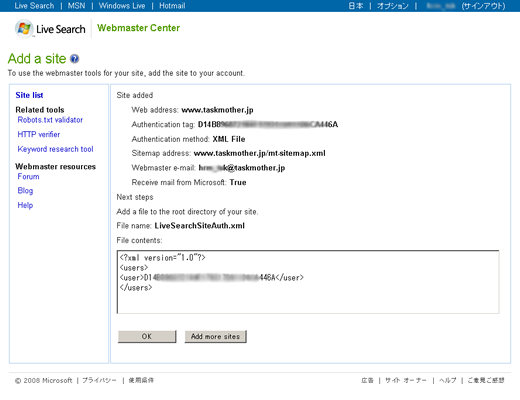
Task: Click the web address www.taskmother.jp text
Action: [x=217, y=110]
